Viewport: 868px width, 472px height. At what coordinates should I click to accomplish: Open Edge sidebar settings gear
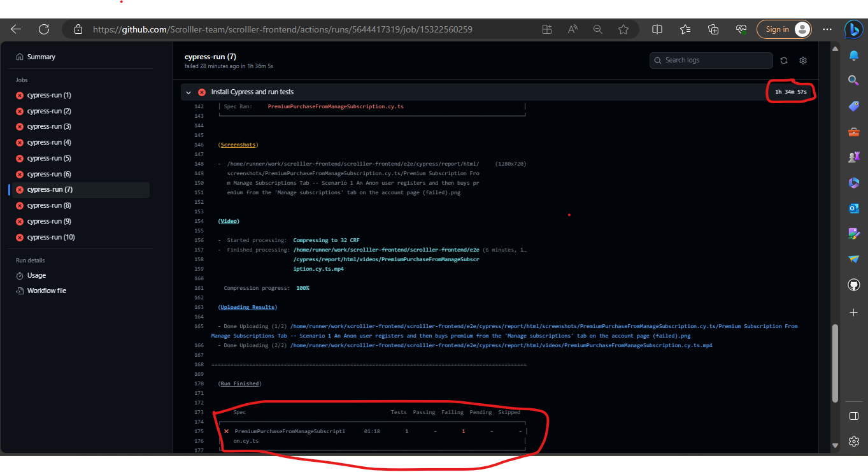[x=853, y=441]
